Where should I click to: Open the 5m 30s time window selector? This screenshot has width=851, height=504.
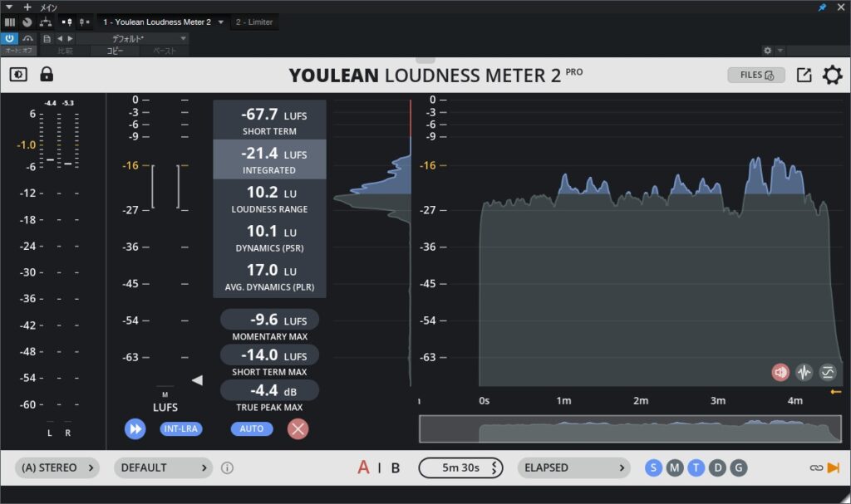pyautogui.click(x=460, y=467)
